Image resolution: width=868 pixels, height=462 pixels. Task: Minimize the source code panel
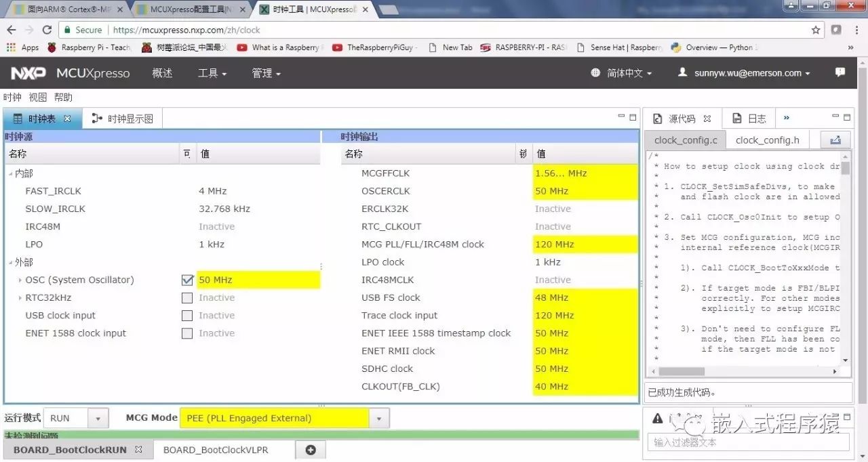835,117
